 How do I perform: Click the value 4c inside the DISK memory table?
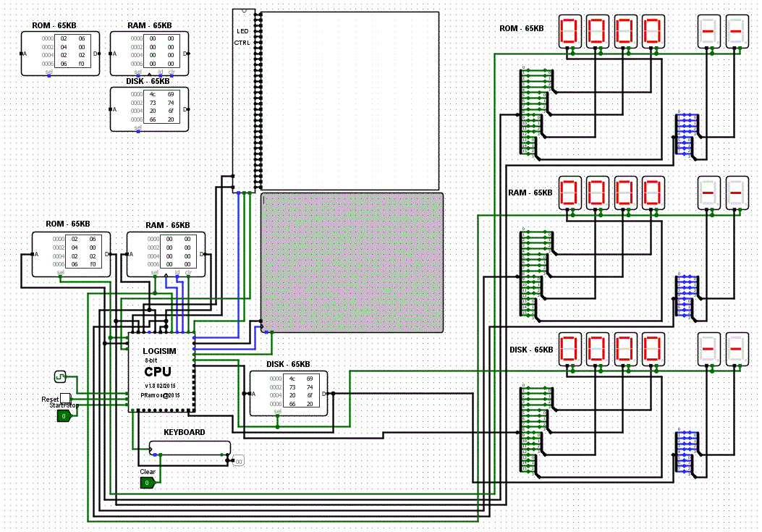click(292, 379)
